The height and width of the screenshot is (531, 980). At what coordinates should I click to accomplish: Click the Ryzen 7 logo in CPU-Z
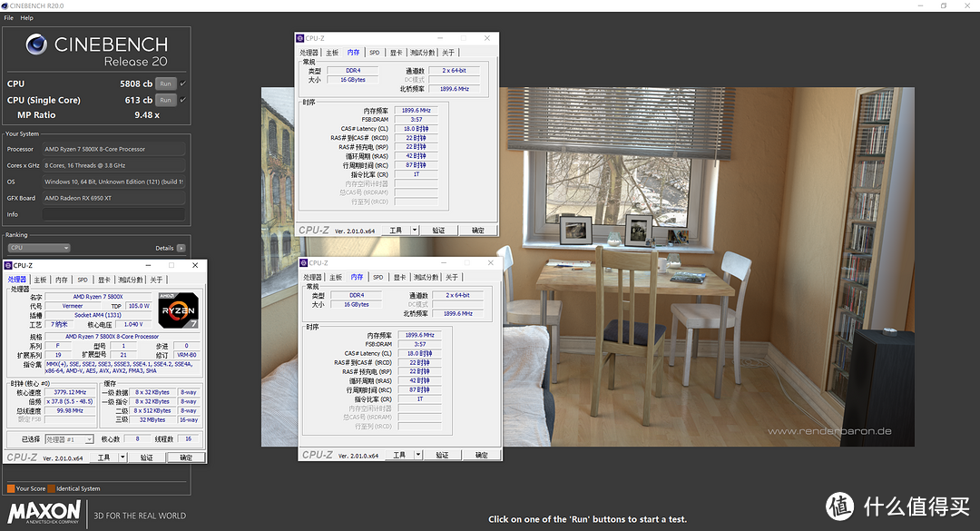coord(178,310)
